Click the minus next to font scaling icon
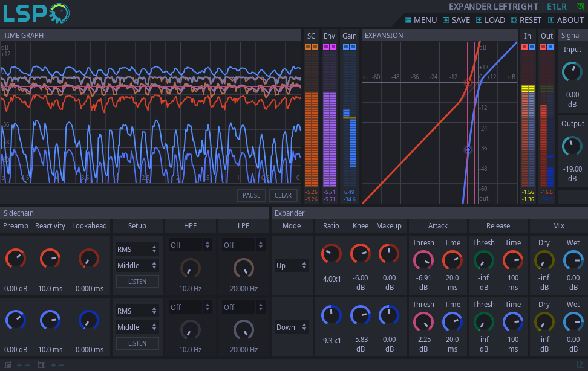588x371 pixels. [x=62, y=364]
